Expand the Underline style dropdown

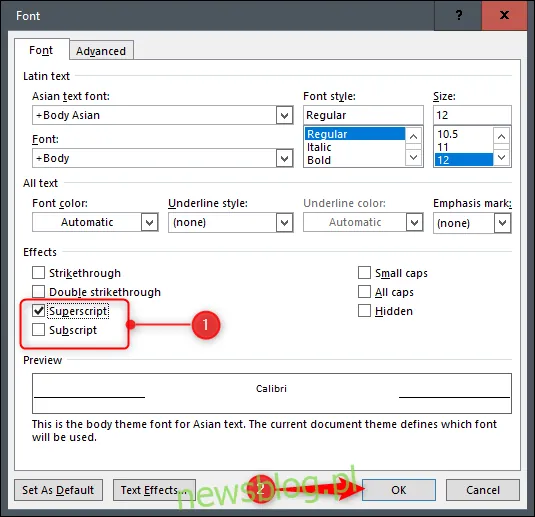click(x=285, y=222)
